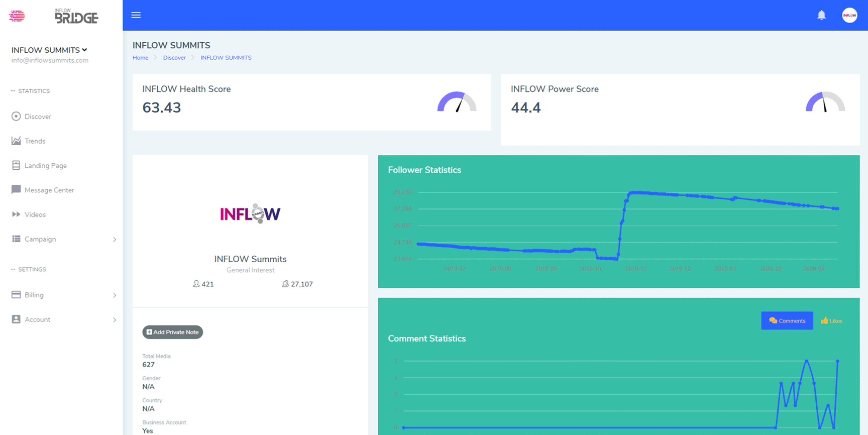Click the General Interest category text
The width and height of the screenshot is (868, 435).
click(x=250, y=270)
